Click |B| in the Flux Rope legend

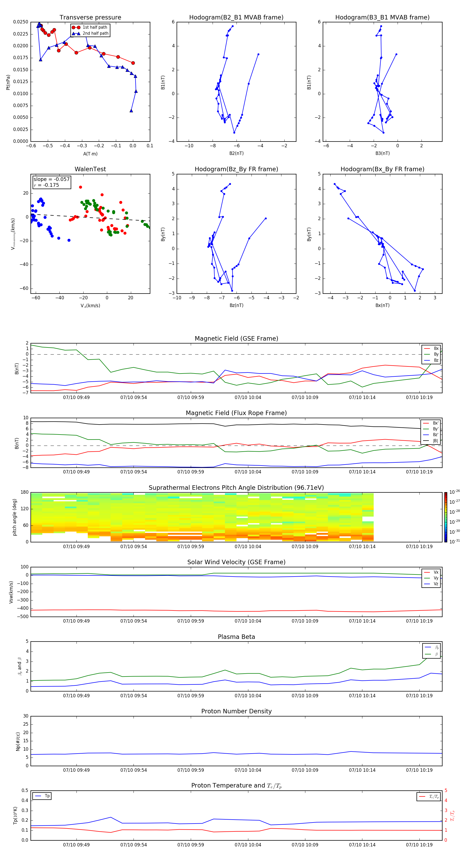[431, 441]
